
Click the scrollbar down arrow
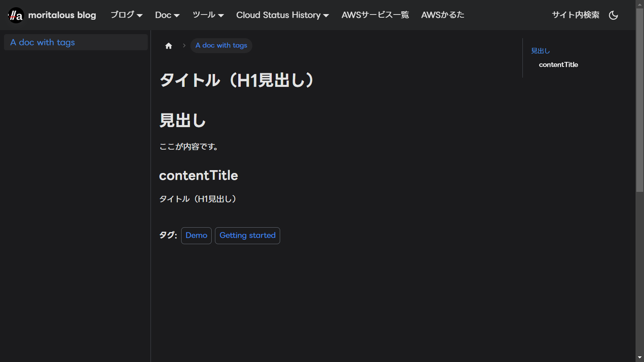(x=640, y=358)
